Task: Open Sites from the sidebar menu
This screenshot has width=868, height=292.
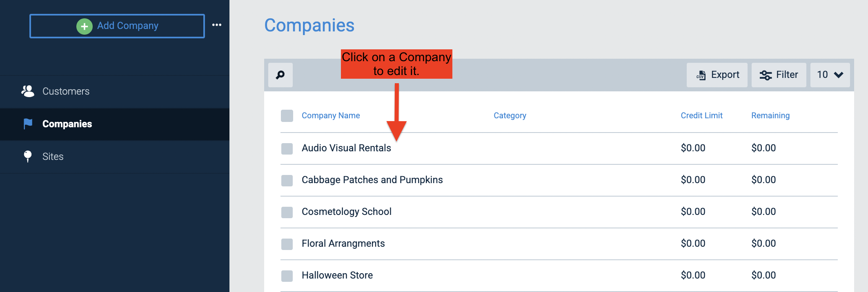Action: coord(115,157)
